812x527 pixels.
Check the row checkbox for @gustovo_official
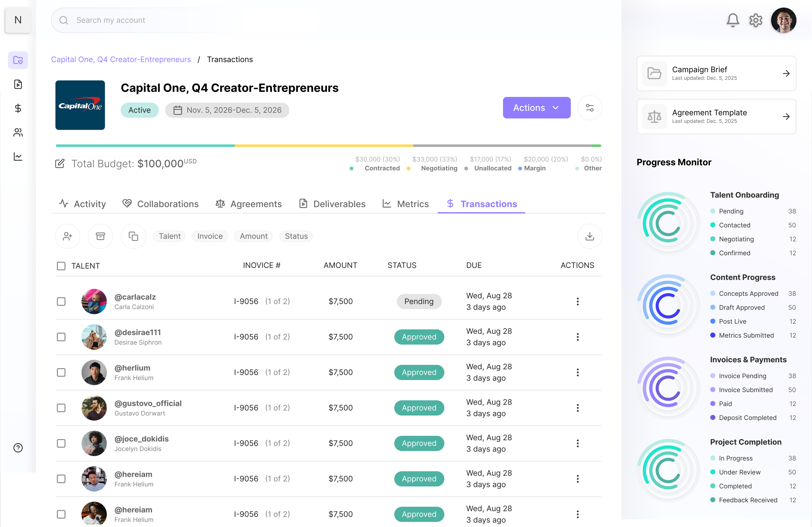tap(61, 408)
